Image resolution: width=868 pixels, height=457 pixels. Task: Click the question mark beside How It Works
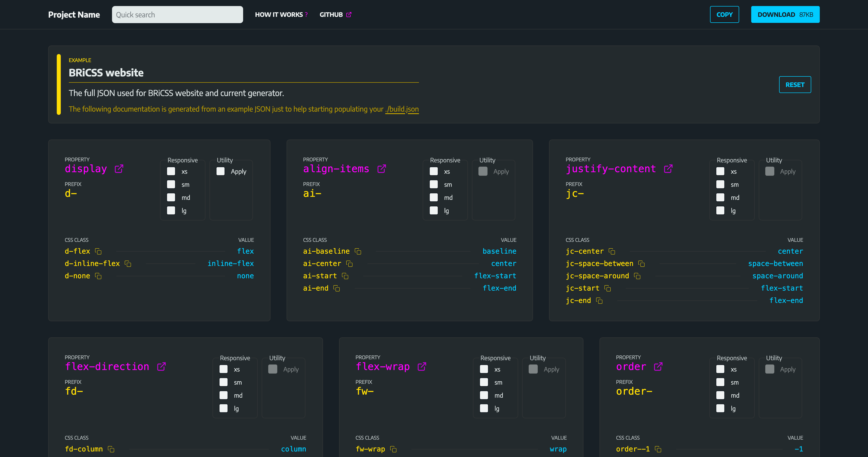306,15
